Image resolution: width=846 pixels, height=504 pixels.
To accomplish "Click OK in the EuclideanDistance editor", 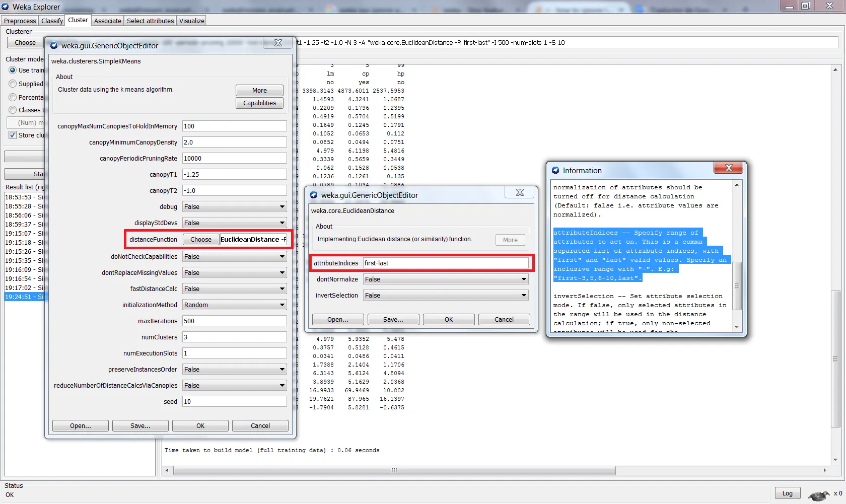I will point(449,319).
